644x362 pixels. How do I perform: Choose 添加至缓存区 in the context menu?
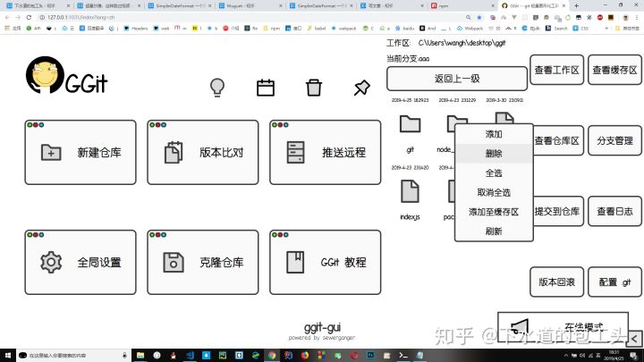tap(494, 212)
